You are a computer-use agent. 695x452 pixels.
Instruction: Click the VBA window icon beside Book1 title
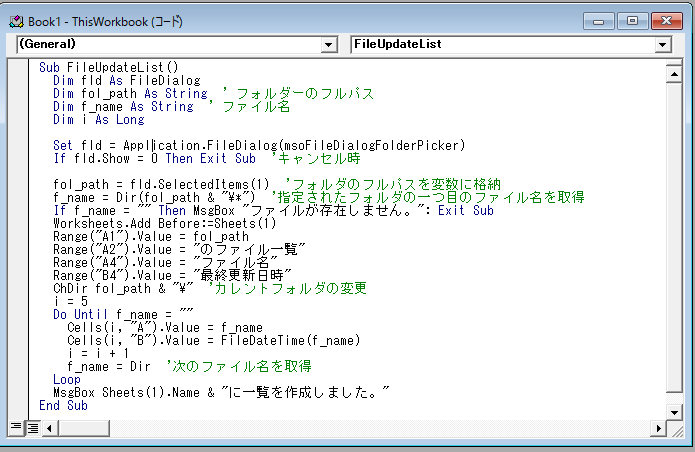coord(16,22)
